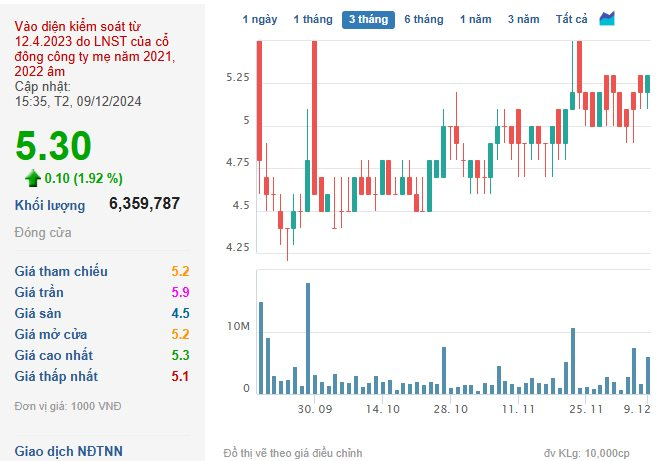The width and height of the screenshot is (662, 461).
Task: Click the green up arrow price change icon
Action: [33, 178]
